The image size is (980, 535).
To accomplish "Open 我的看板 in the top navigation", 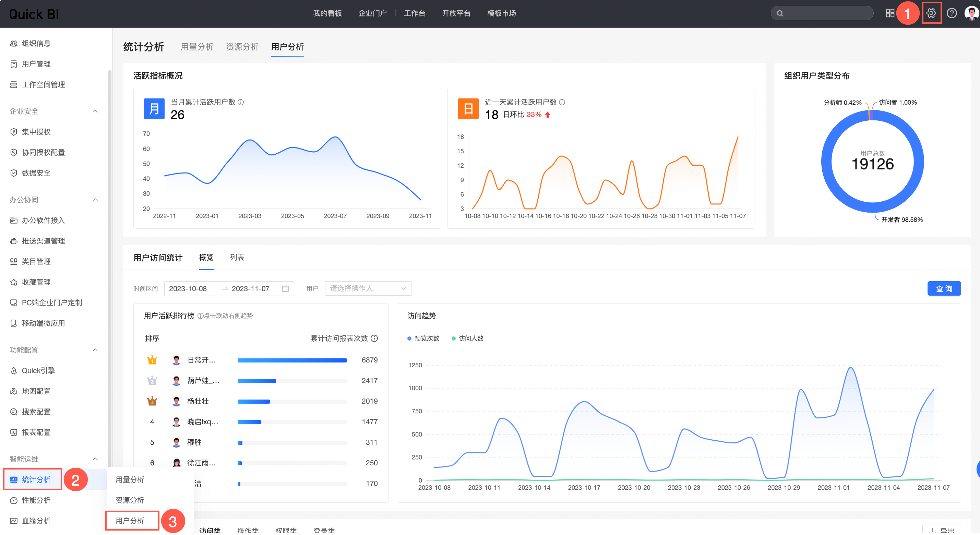I will 327,13.
